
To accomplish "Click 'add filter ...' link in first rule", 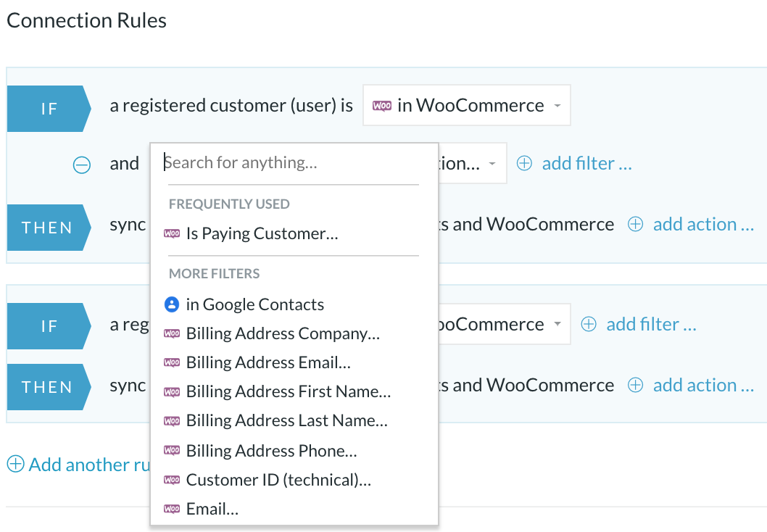I will 587,163.
